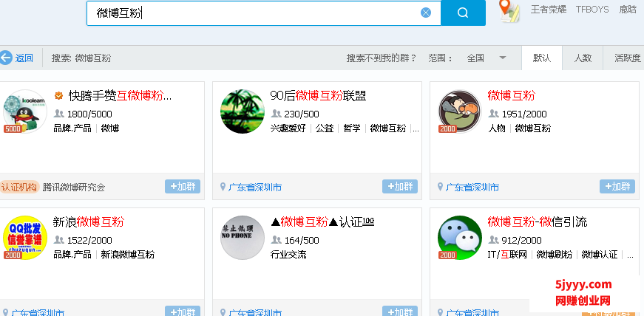Switch to the 人数 sort tab
The image size is (644, 316).
click(x=583, y=58)
